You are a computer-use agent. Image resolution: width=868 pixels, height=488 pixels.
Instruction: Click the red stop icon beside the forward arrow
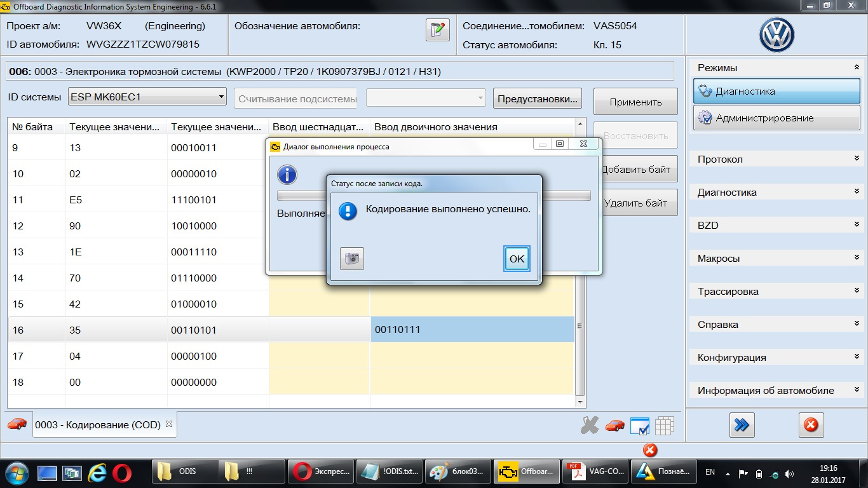click(x=811, y=425)
